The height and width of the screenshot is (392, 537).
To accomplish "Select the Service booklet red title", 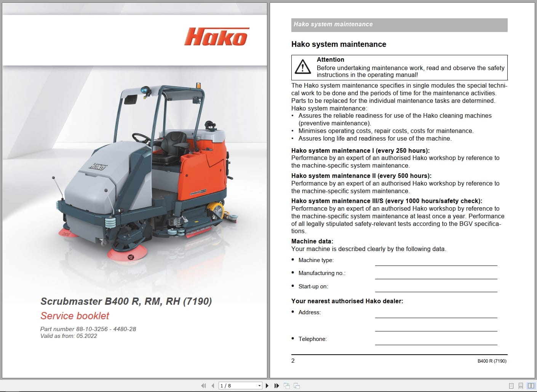I will tap(74, 316).
